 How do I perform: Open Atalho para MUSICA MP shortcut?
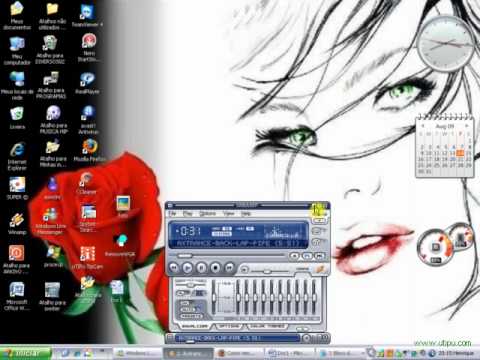coord(53,120)
